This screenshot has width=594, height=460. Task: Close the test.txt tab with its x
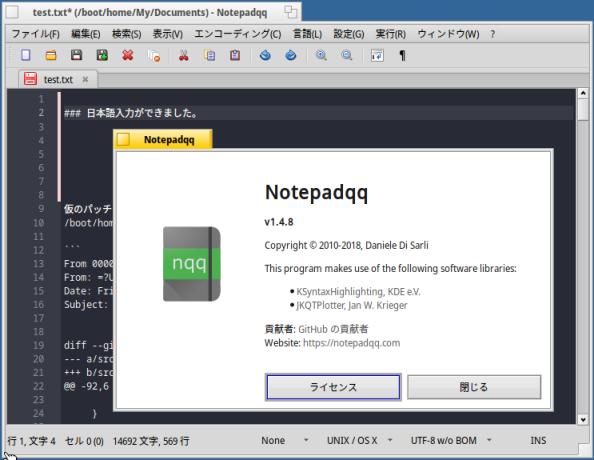[85, 79]
